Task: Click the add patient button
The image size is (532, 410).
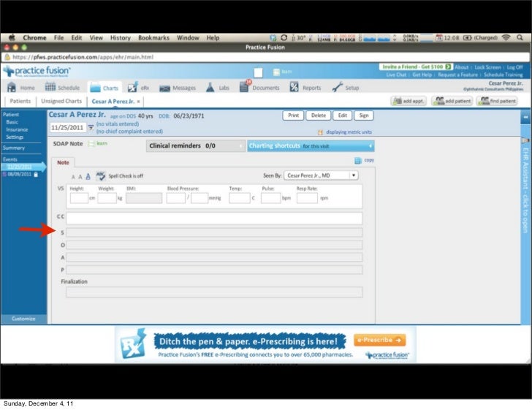Action: (x=452, y=101)
